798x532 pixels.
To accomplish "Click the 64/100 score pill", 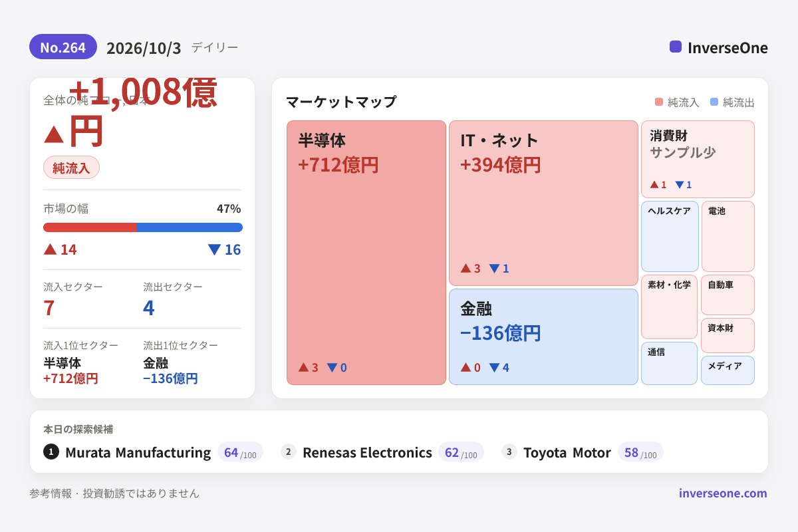I will coord(240,452).
